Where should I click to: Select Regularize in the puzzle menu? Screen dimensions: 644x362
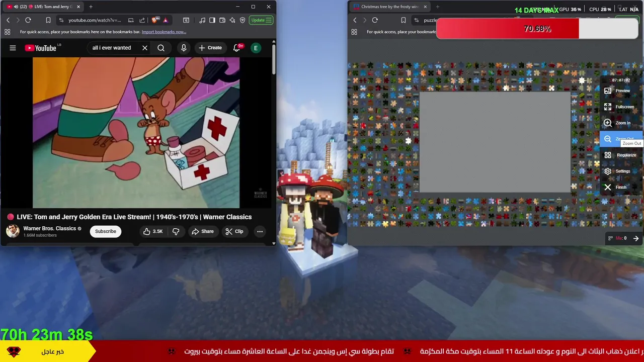[621, 155]
